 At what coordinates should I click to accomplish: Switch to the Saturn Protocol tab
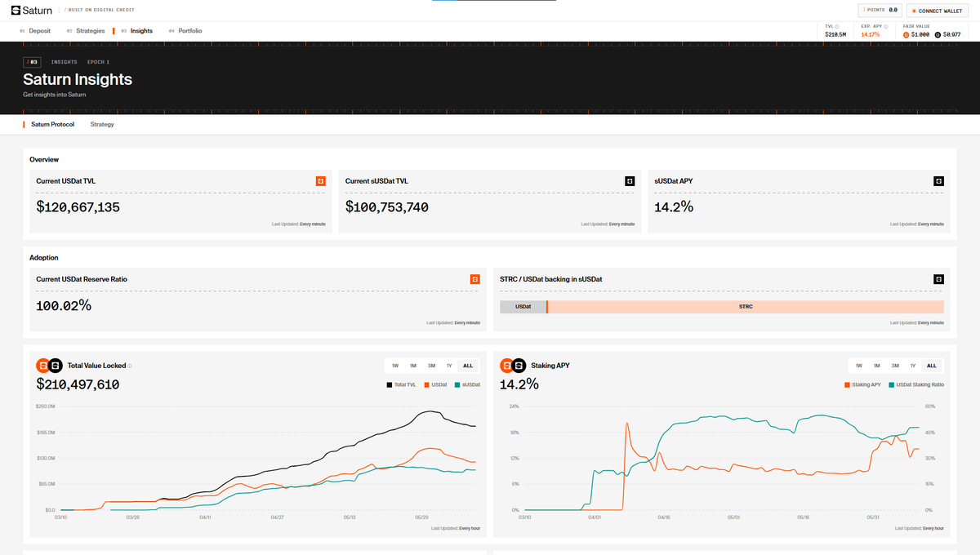[52, 124]
